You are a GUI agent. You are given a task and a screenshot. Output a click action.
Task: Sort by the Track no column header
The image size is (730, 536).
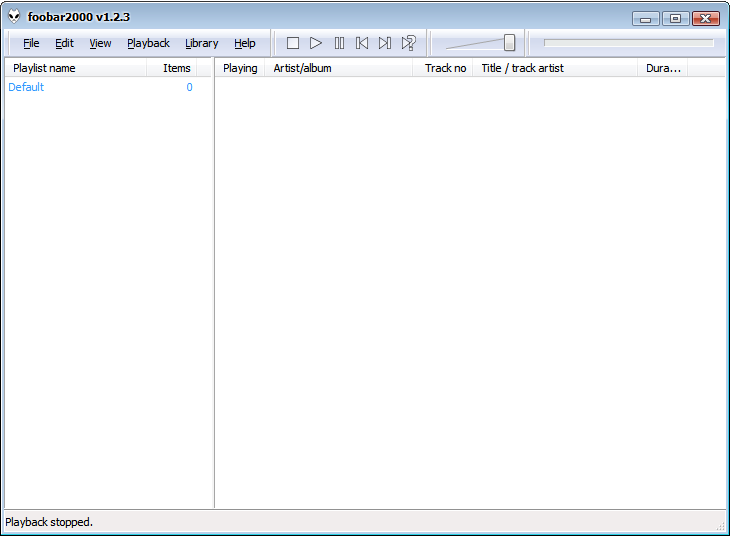click(443, 68)
